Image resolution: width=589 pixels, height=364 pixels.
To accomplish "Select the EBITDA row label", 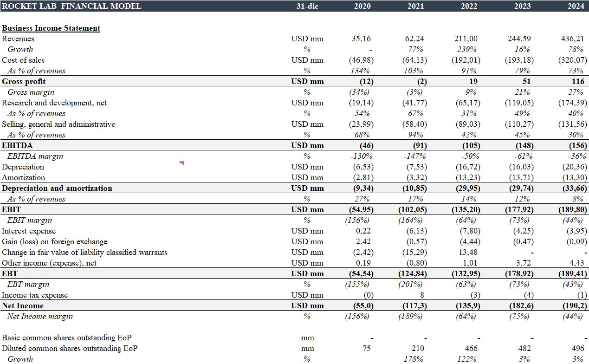I will (x=16, y=145).
